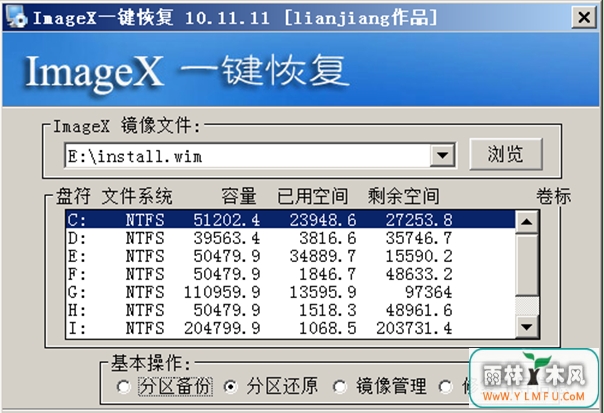
Task: Click the 浏览 browse button
Action: pos(506,154)
